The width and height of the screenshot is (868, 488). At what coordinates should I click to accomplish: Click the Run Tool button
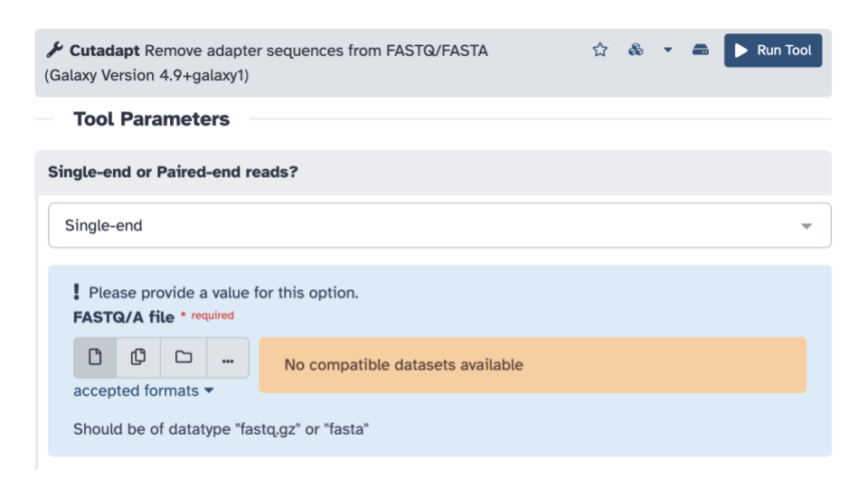pos(773,51)
